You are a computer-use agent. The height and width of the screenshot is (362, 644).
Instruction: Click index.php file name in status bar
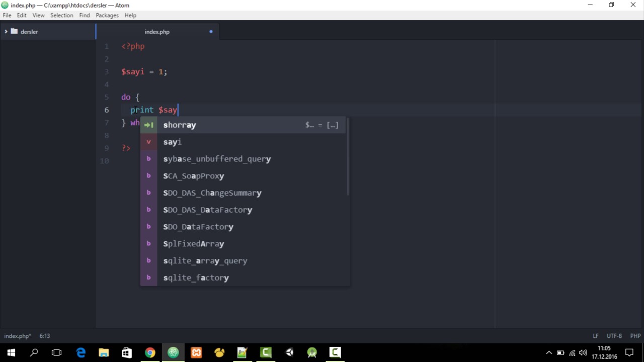tap(18, 336)
